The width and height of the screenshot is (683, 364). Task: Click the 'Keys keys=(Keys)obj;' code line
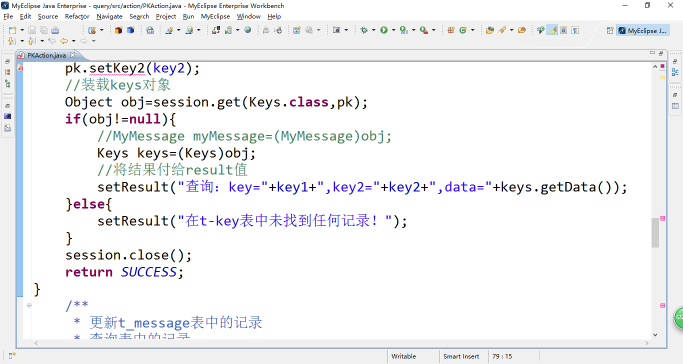click(x=176, y=153)
